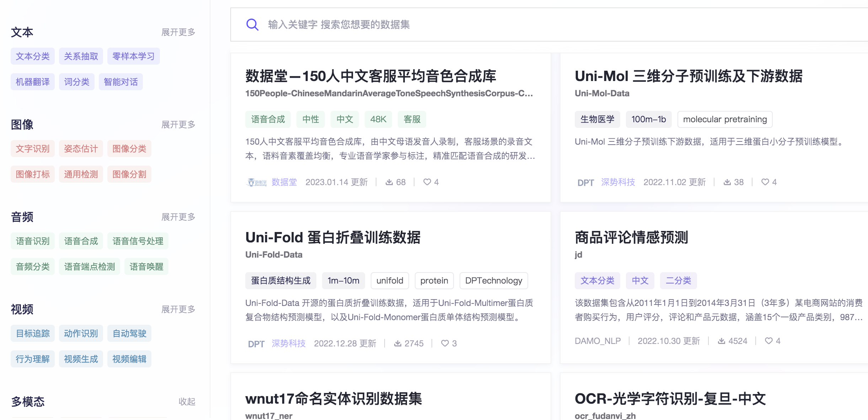Click 深势科技 publisher link on Uni-Mol card

618,182
